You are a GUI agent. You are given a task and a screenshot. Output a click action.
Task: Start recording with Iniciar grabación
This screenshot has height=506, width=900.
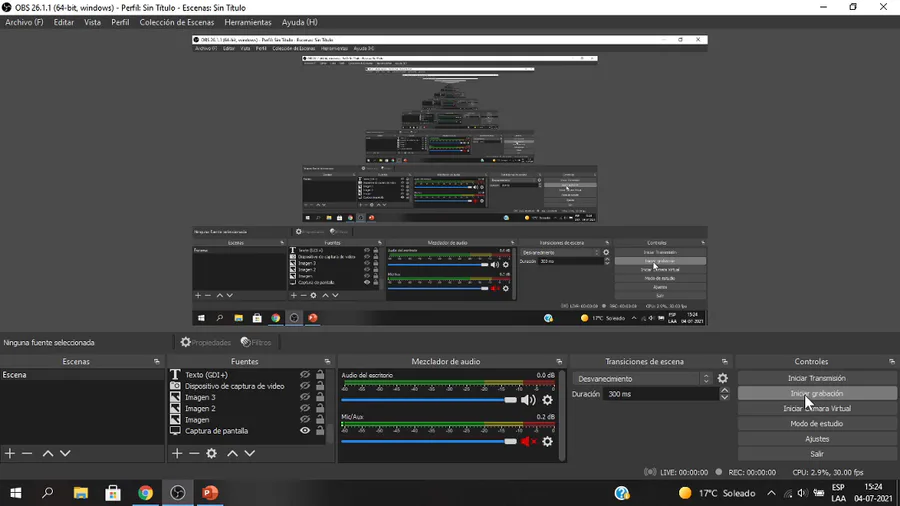tap(817, 394)
